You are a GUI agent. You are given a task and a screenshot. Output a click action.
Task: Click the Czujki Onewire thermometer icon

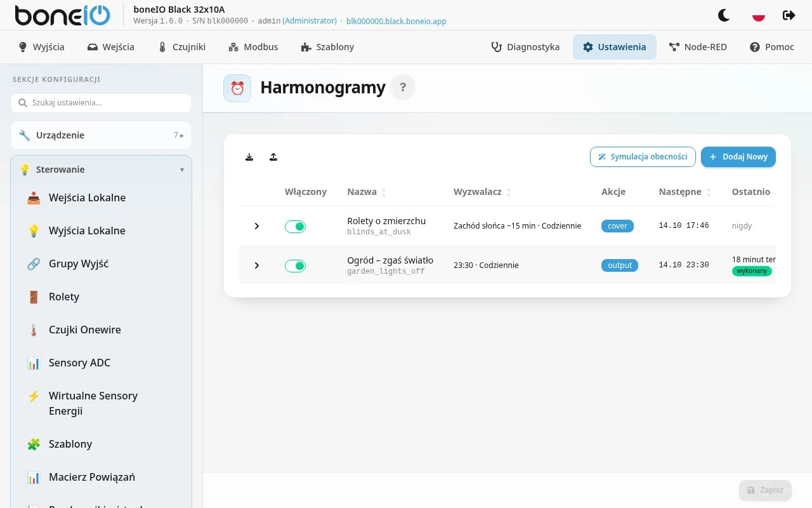34,330
